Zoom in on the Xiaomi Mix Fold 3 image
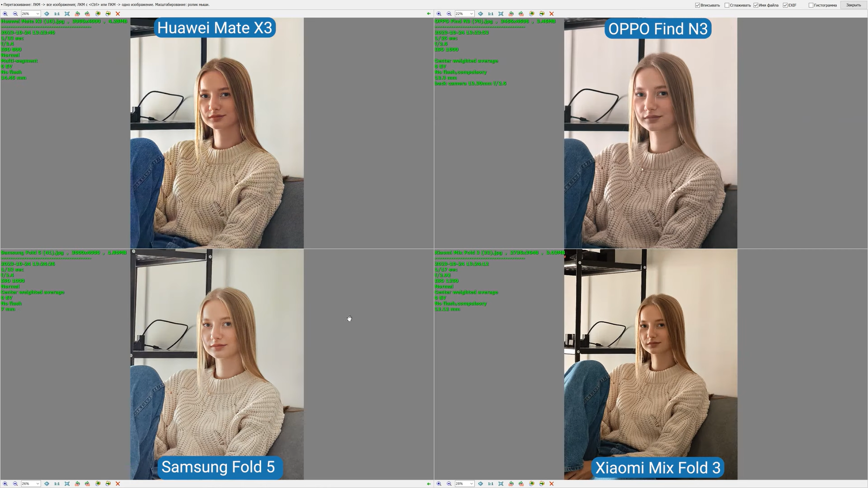The height and width of the screenshot is (488, 868). click(439, 484)
